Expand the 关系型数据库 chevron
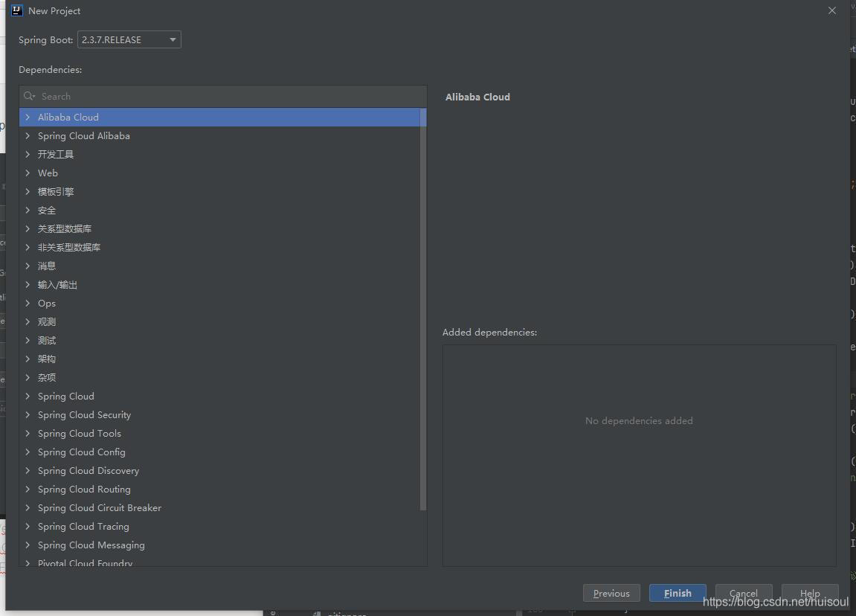The image size is (856, 616). [28, 229]
